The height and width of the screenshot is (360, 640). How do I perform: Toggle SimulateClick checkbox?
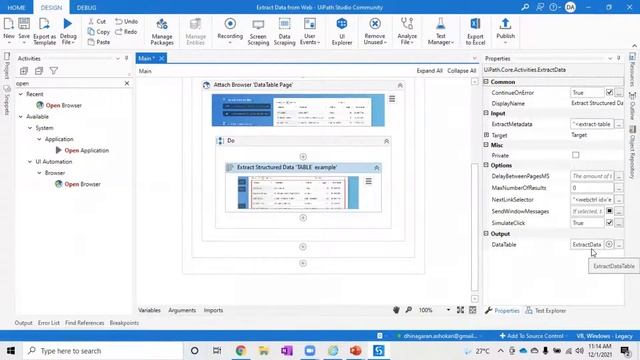(x=609, y=222)
